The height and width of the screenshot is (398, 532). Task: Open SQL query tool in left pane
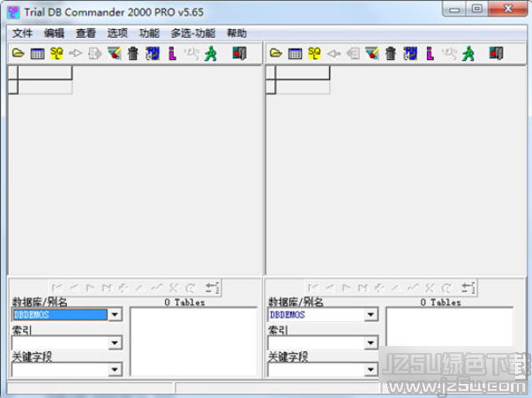tap(56, 54)
